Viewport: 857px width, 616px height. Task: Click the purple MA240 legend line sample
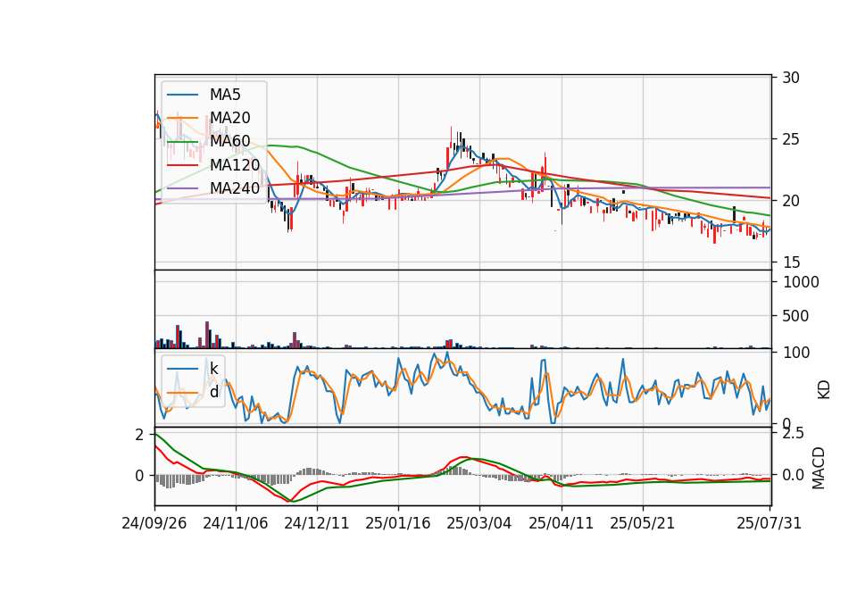[x=182, y=188]
